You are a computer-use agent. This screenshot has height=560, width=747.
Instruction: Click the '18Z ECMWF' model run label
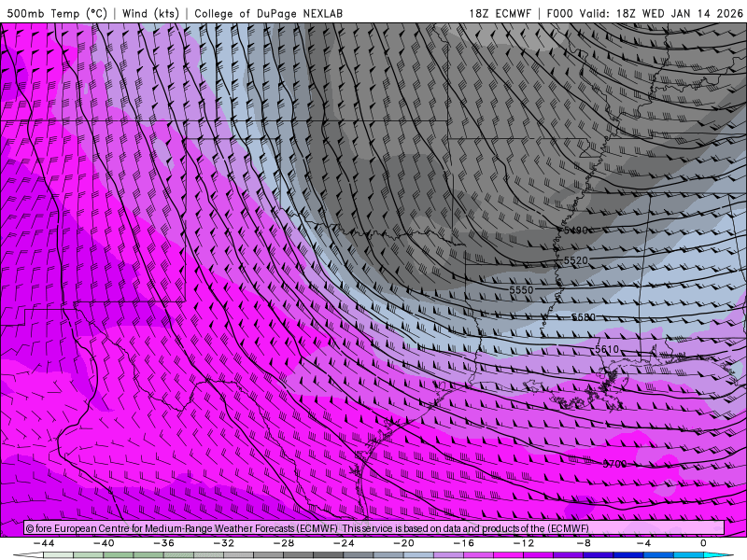[x=500, y=13]
